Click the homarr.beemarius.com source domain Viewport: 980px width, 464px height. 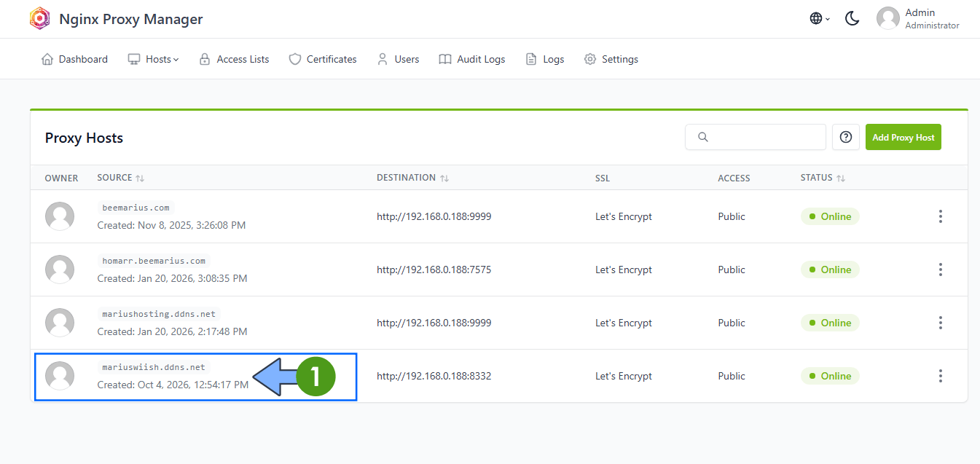coord(154,261)
